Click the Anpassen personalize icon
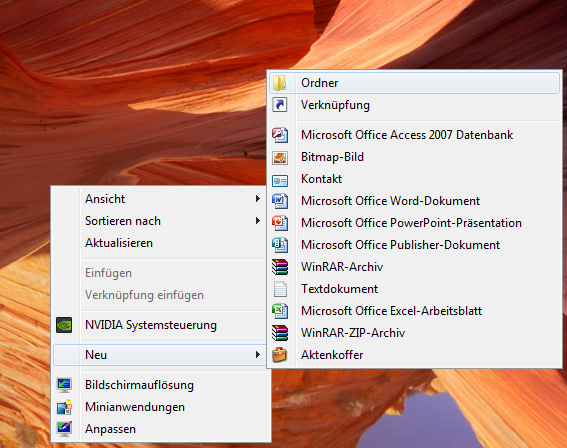The width and height of the screenshot is (567, 448). tap(64, 429)
